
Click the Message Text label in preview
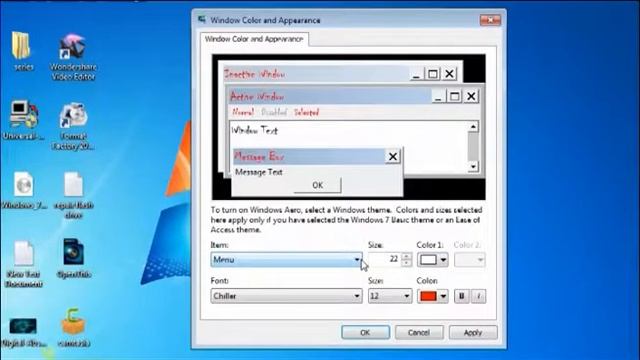[x=259, y=172]
